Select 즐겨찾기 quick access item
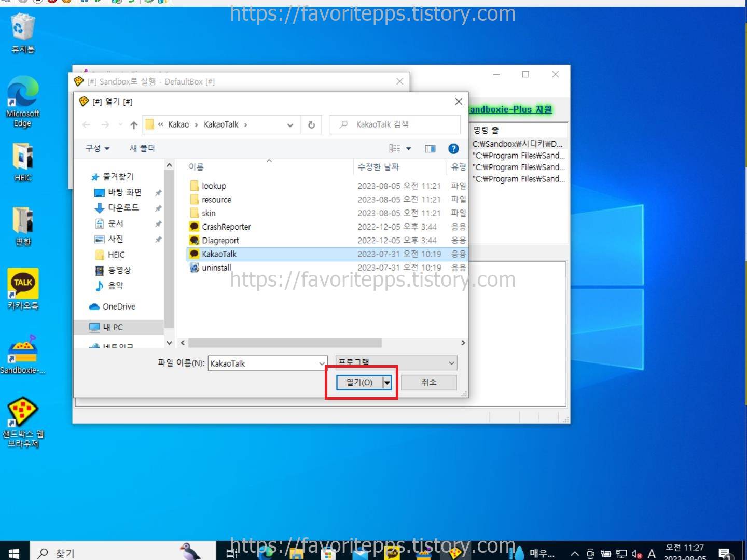The image size is (747, 560). click(x=118, y=177)
